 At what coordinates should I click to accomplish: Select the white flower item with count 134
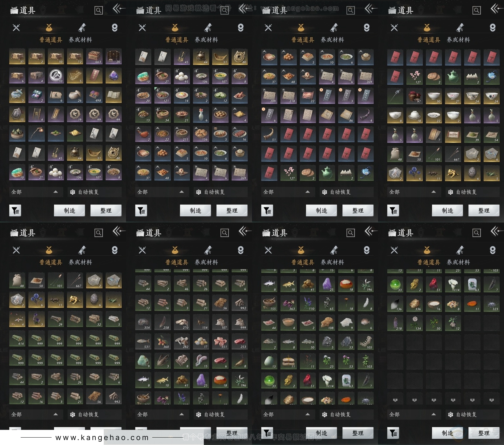click(x=414, y=323)
